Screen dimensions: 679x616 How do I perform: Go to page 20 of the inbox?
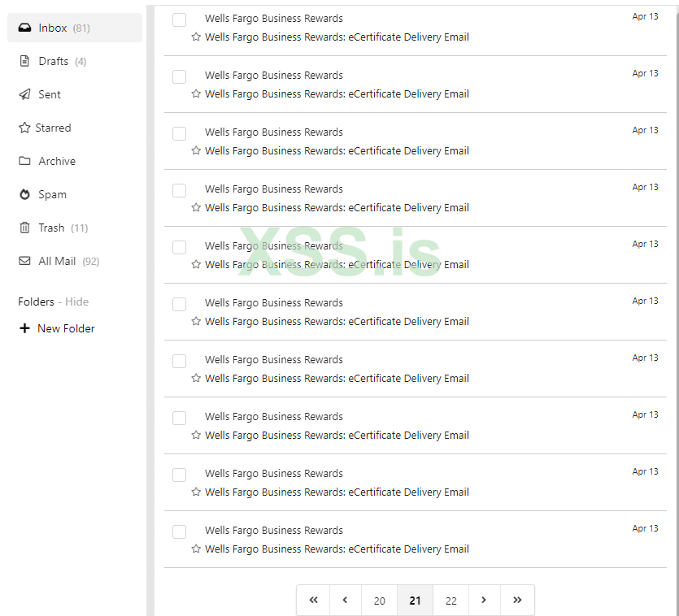(379, 601)
